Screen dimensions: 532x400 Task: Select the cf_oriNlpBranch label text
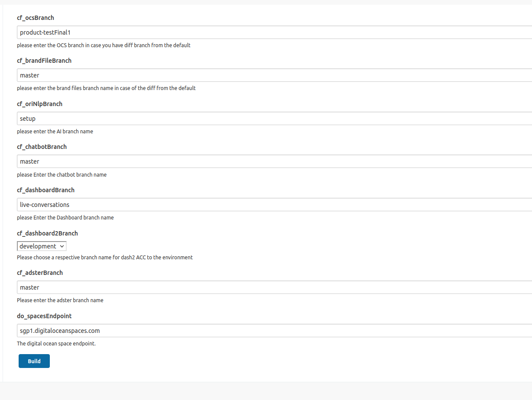coord(39,104)
